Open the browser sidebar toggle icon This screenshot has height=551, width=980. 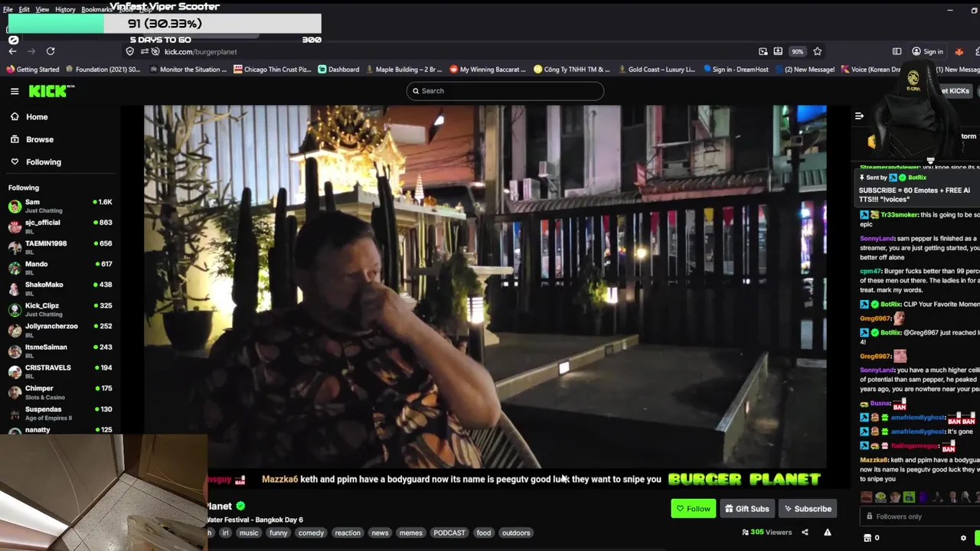897,51
